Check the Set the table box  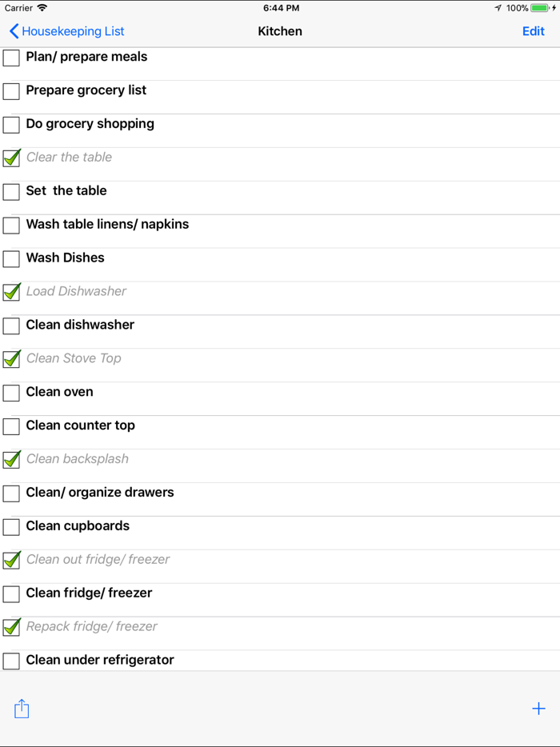point(10,192)
